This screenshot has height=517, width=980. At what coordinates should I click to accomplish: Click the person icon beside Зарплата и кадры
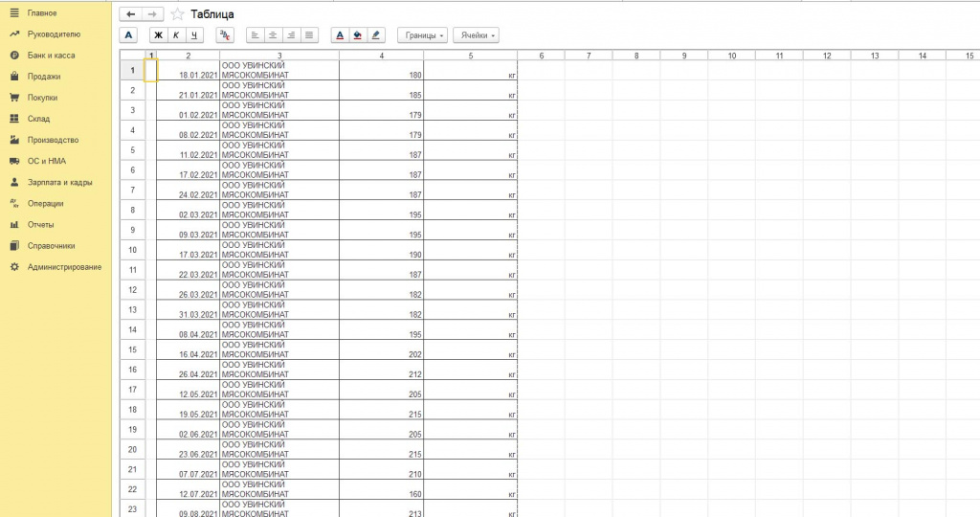coord(14,183)
